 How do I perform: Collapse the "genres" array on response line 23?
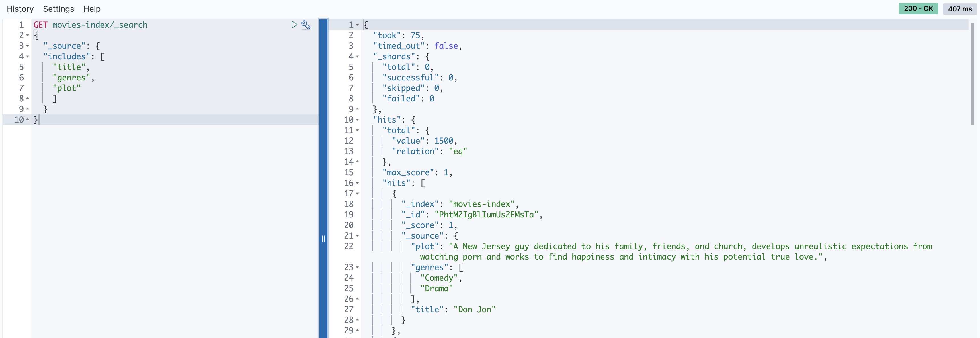coord(358,268)
